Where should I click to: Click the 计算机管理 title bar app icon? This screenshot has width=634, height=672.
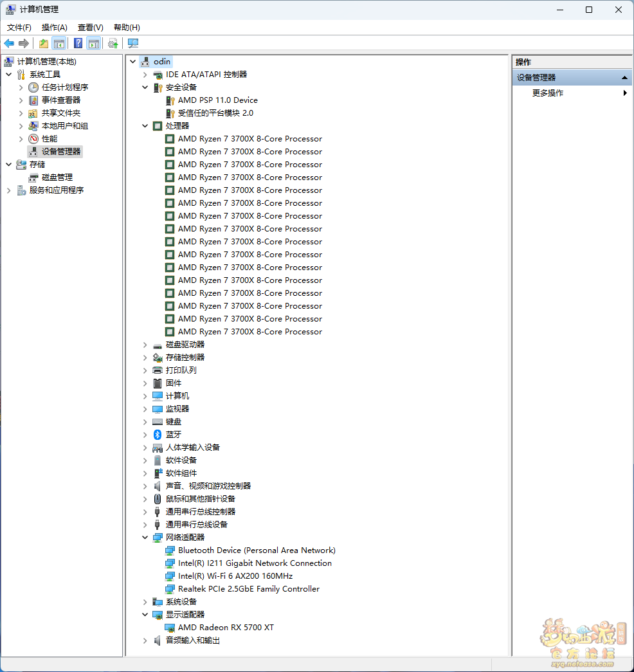11,10
